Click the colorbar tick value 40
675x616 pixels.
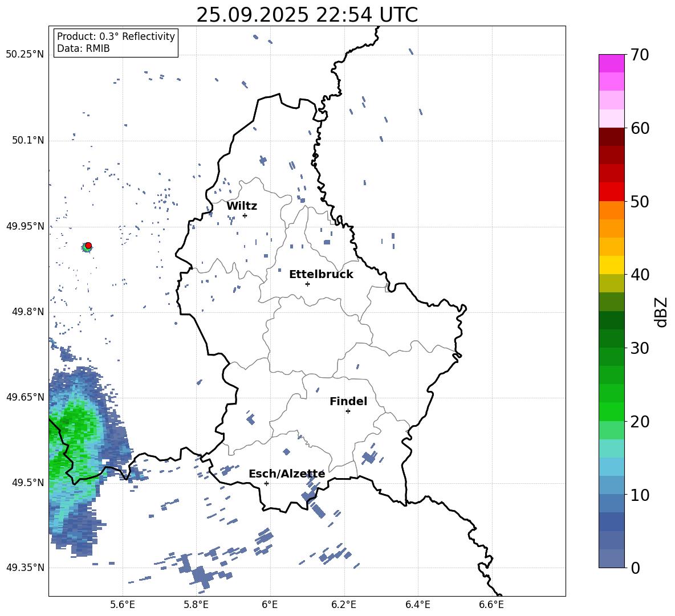point(640,275)
